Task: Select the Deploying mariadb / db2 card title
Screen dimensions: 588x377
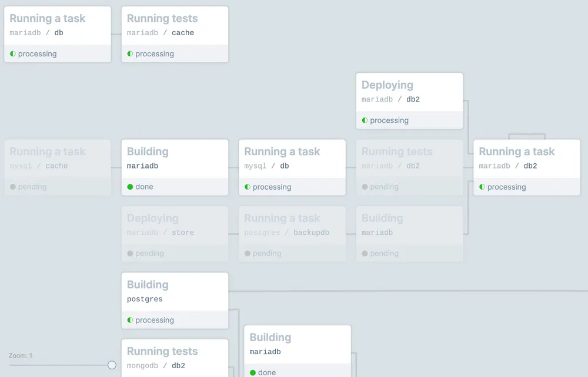Action: (x=387, y=85)
